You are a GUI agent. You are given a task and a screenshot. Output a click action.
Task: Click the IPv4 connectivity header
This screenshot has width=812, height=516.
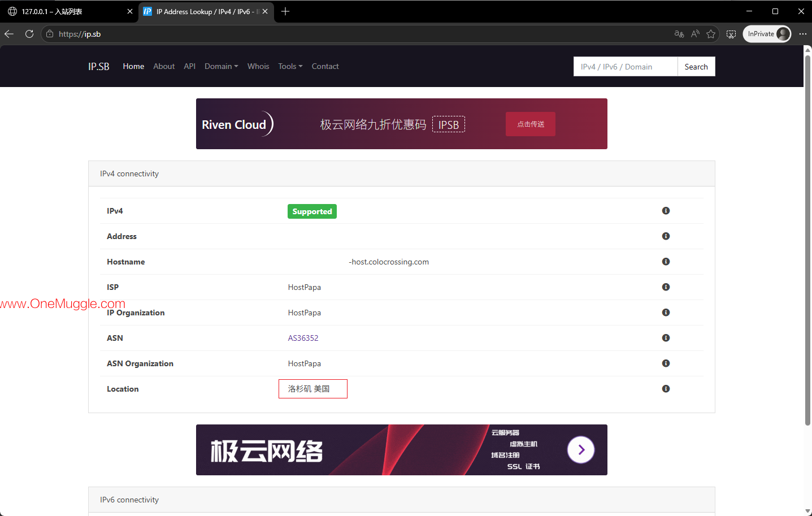click(402, 174)
